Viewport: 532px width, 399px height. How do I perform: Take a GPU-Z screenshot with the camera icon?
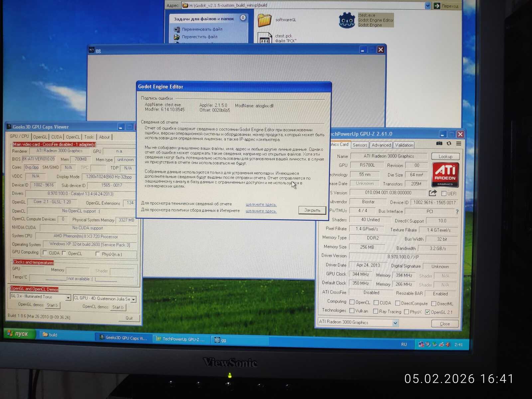pos(439,144)
